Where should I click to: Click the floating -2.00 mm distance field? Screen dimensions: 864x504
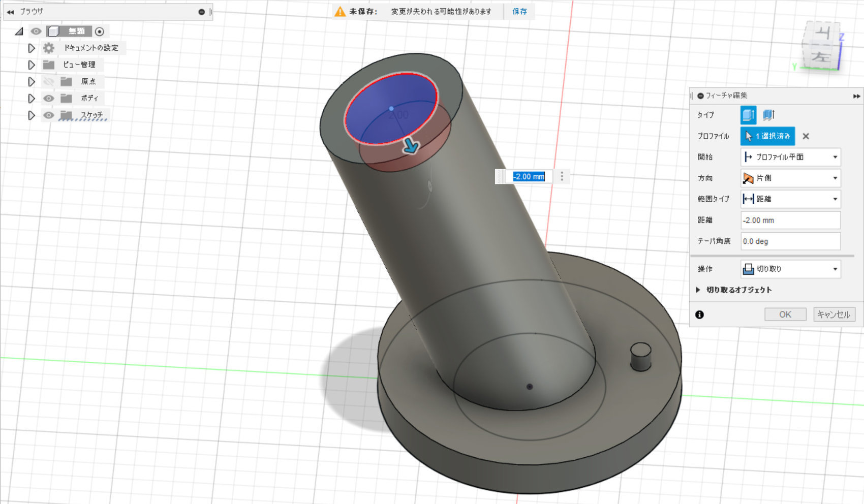point(529,176)
